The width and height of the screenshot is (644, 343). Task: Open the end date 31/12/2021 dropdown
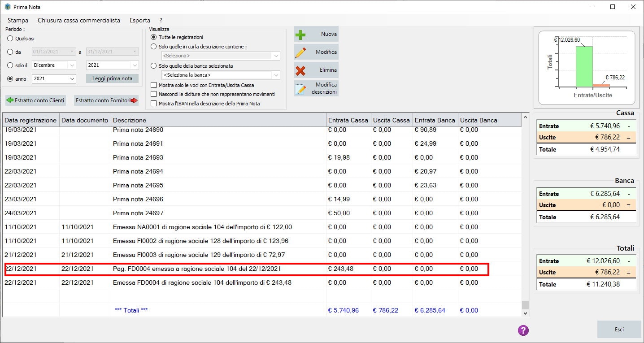coord(135,52)
